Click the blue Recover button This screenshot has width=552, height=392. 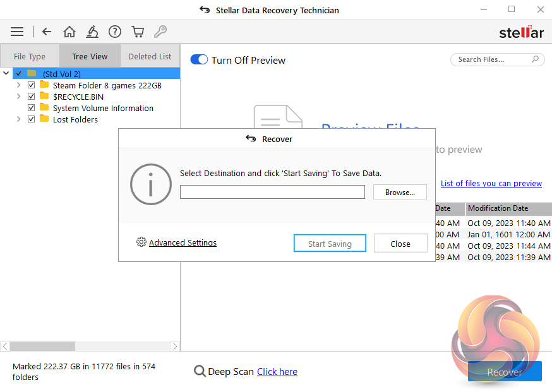coord(505,372)
